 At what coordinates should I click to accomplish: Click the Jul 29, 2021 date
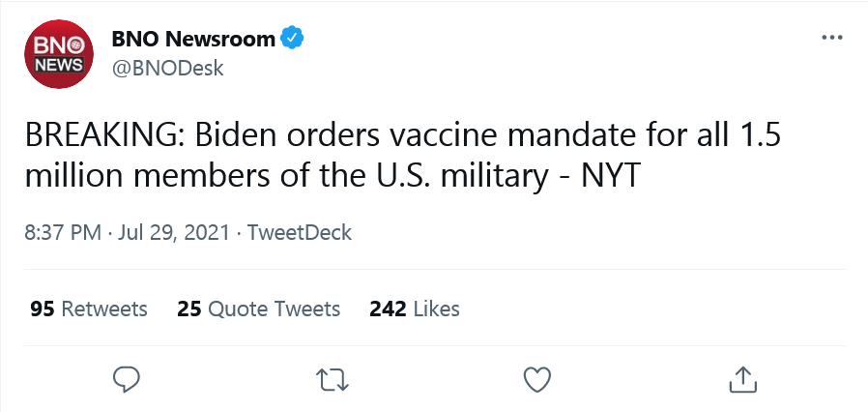173,232
